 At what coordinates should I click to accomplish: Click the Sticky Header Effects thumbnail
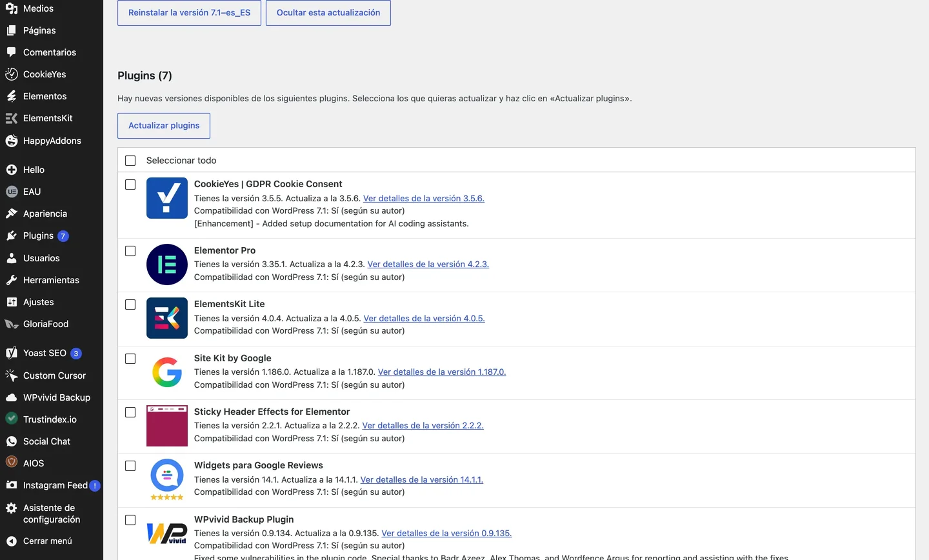tap(167, 426)
